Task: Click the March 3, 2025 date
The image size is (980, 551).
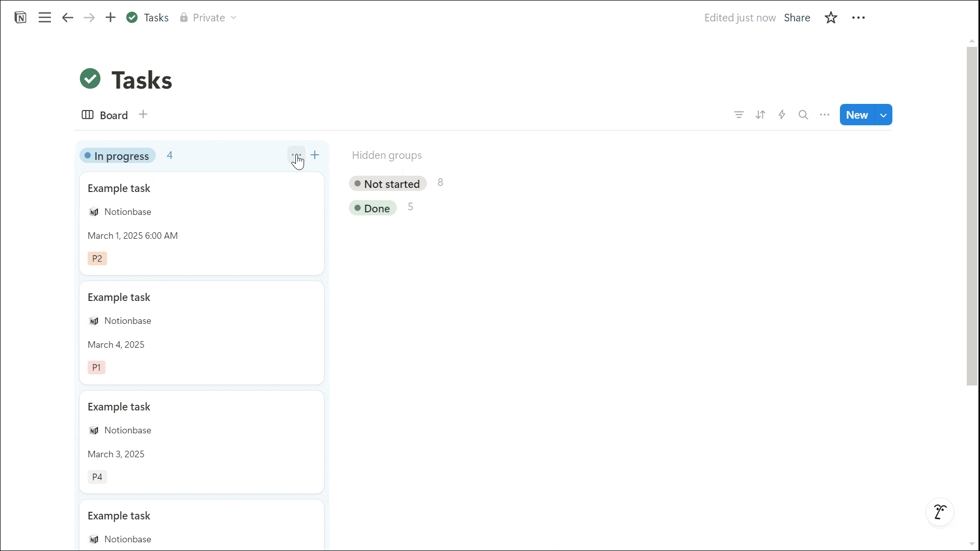Action: [116, 454]
